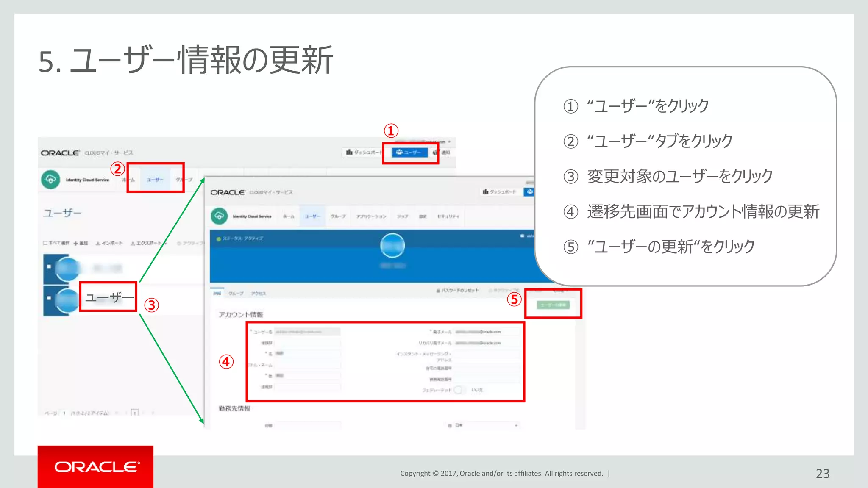This screenshot has width=868, height=488.
Task: Open ダッシュボード in the user detail screen
Action: click(499, 192)
